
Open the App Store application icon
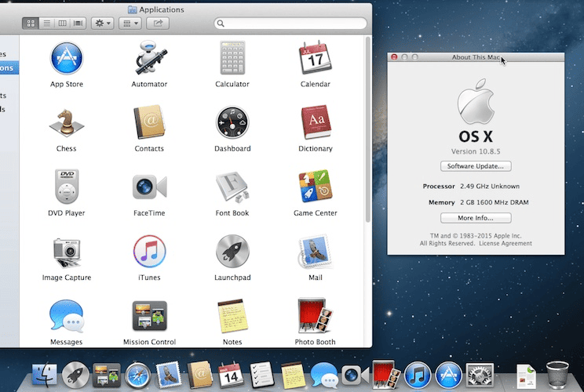[67, 58]
